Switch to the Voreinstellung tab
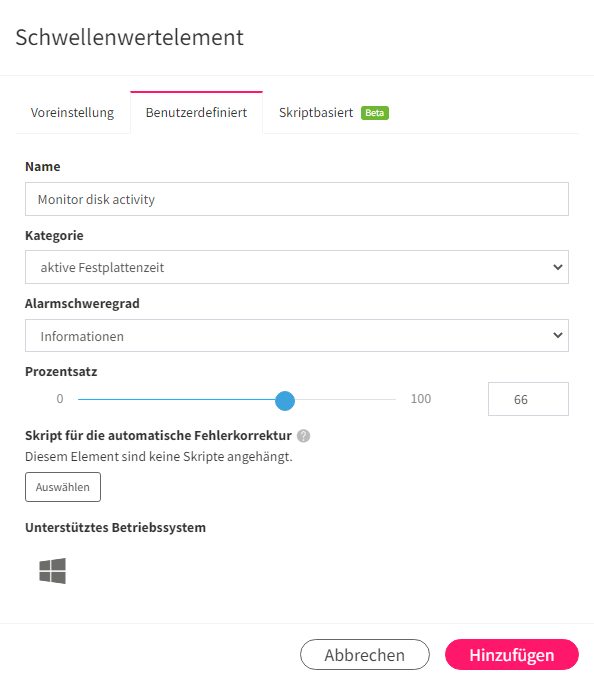594x685 pixels. click(73, 113)
